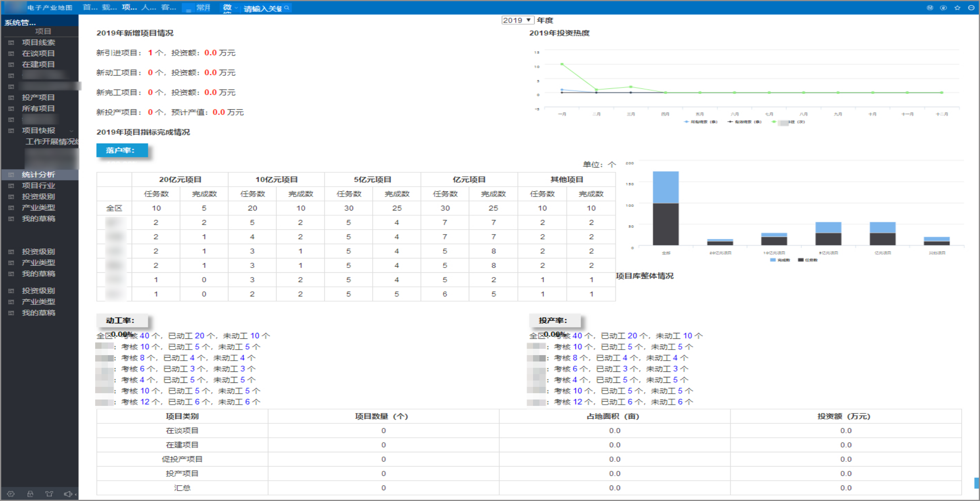Click the lock icon in sidebar footer
This screenshot has height=501, width=980.
click(30, 494)
